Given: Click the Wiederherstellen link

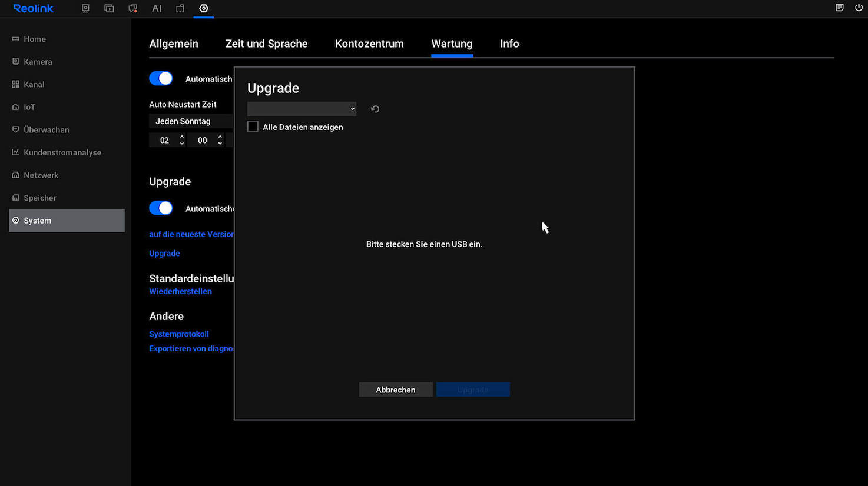Looking at the screenshot, I should [x=180, y=291].
